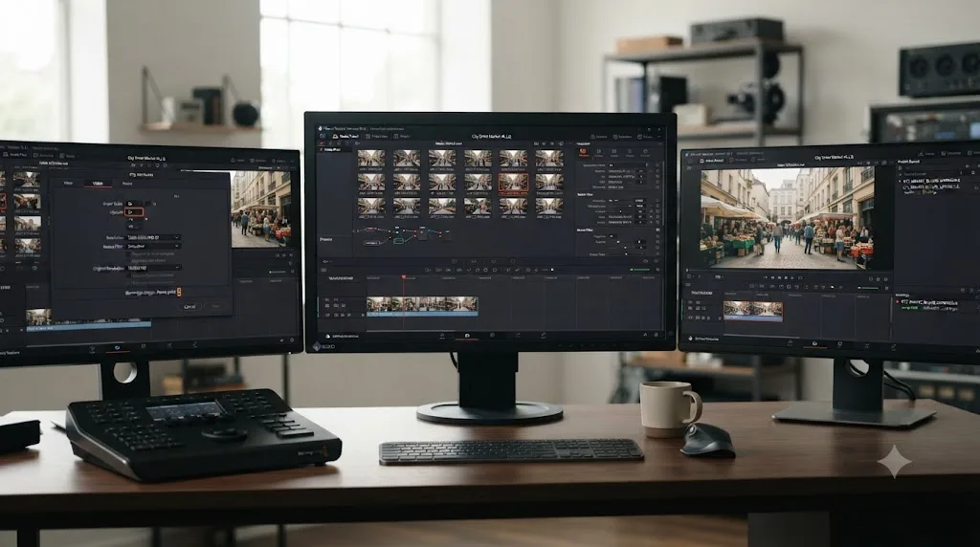Click the active orange-icon tab, center monitor top left
Image resolution: width=980 pixels, height=547 pixels.
(346, 136)
